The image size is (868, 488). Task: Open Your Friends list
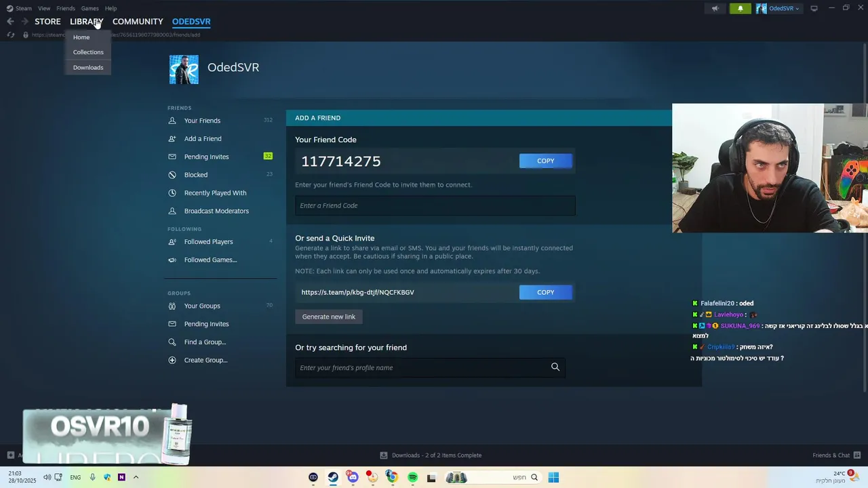(x=202, y=121)
